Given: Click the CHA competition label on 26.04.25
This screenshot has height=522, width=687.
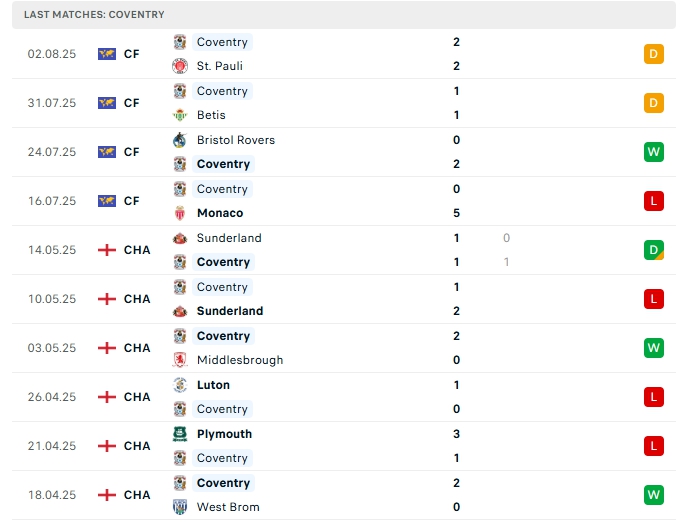Looking at the screenshot, I should [x=137, y=397].
